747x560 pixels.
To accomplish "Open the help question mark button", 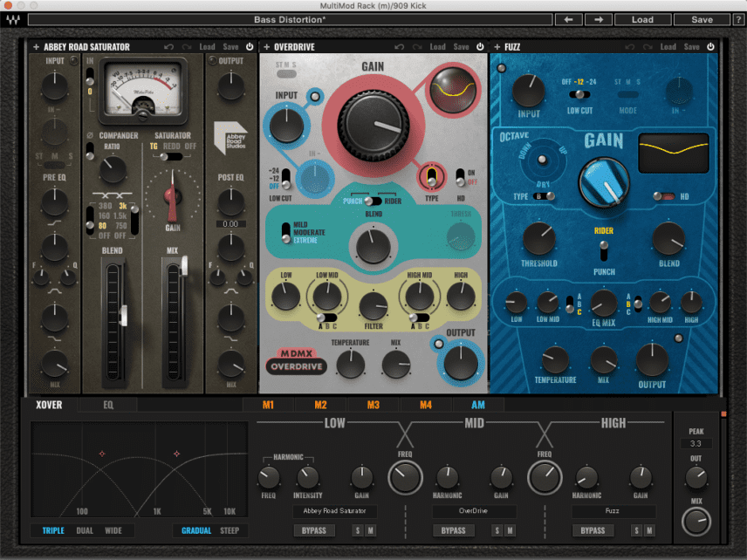I will pos(738,19).
